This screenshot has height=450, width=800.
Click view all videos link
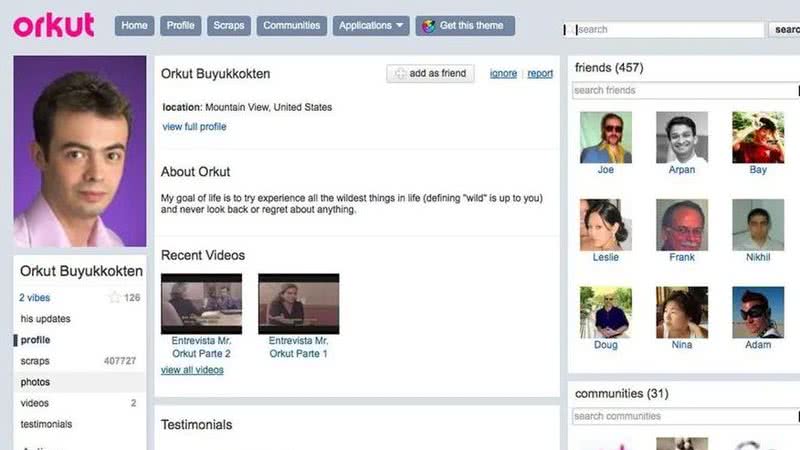[x=192, y=370]
